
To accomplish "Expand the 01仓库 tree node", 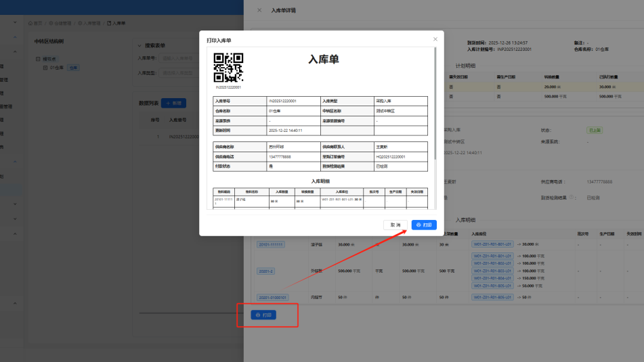I will pos(45,68).
